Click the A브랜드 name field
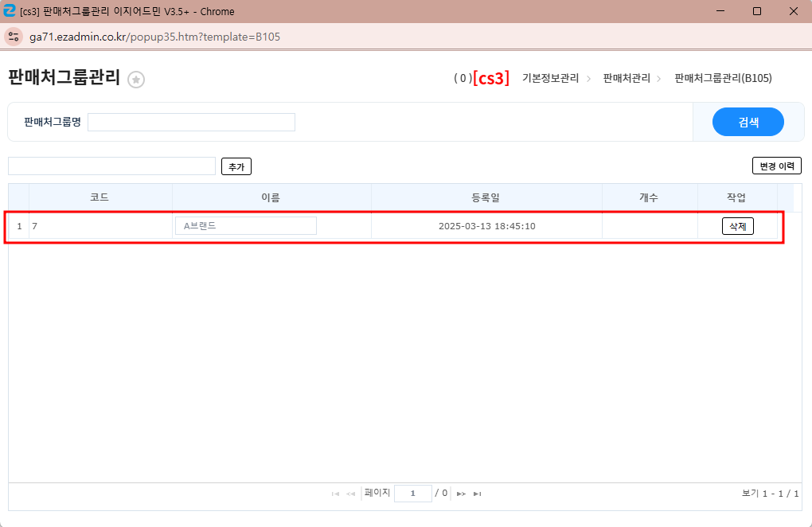Viewport: 812px width, 527px height. [x=245, y=226]
